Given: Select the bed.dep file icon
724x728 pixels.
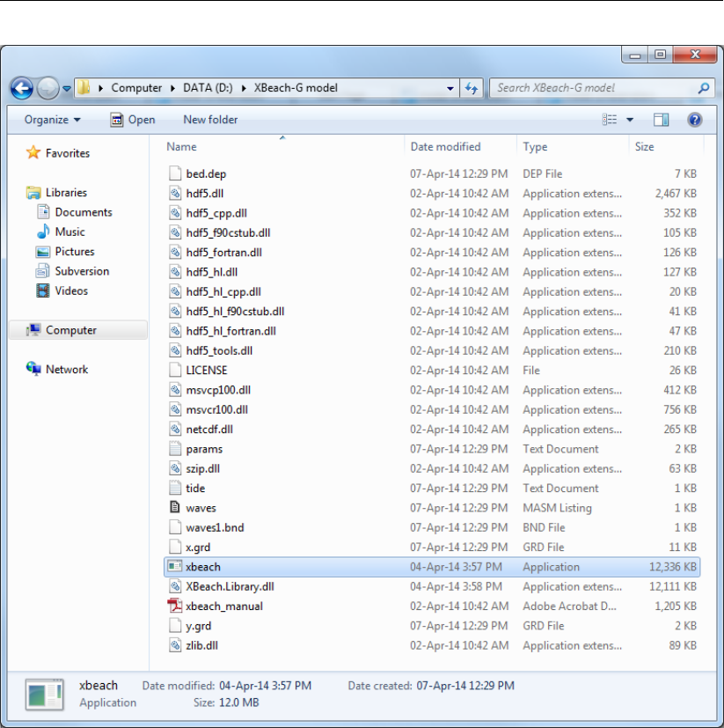Looking at the screenshot, I should 175,173.
